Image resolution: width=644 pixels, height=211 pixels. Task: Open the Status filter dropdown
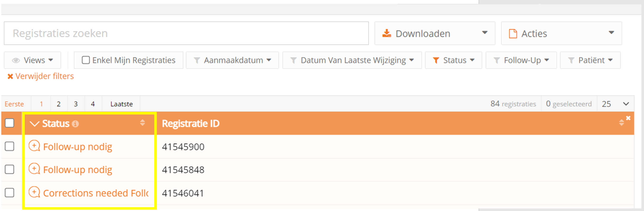(x=453, y=60)
